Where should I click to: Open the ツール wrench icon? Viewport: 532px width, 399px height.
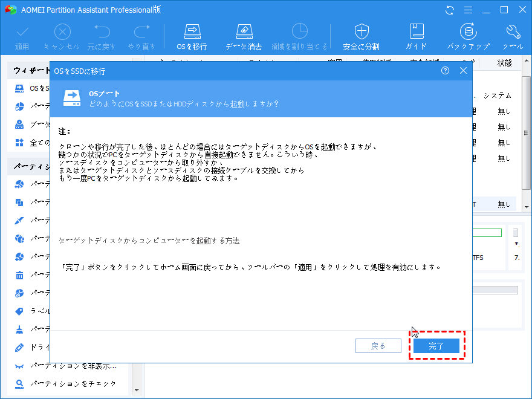click(x=513, y=37)
